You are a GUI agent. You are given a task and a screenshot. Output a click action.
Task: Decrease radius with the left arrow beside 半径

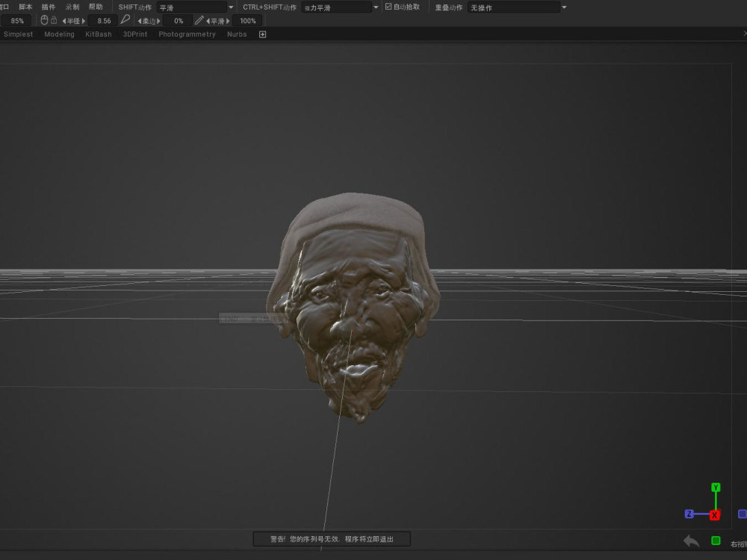coord(63,21)
